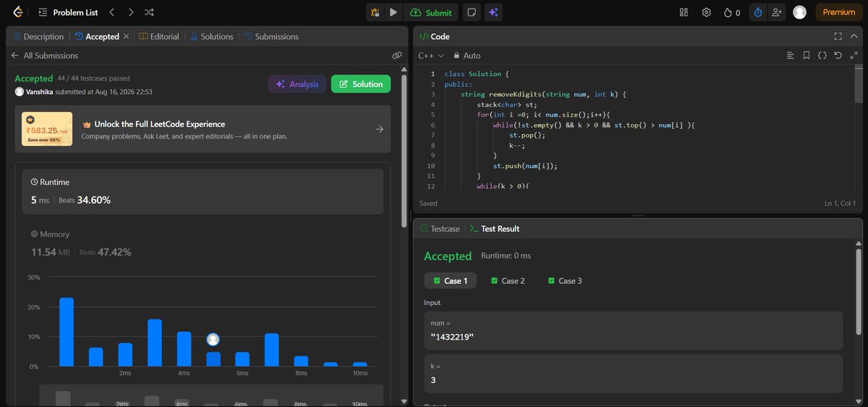Click the format code lines icon
Viewport: 868px width, 407px height.
pos(790,55)
